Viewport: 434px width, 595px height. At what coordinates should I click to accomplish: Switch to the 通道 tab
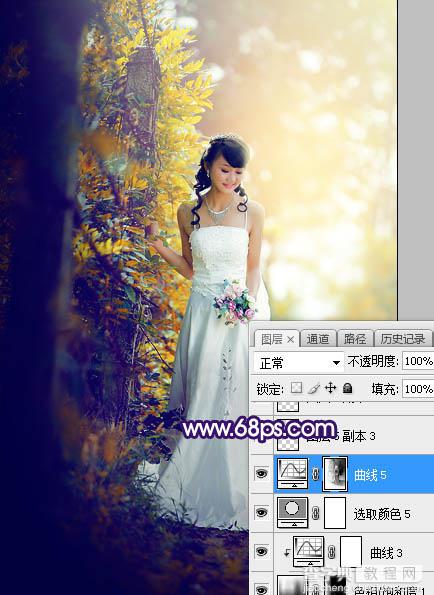coord(318,338)
